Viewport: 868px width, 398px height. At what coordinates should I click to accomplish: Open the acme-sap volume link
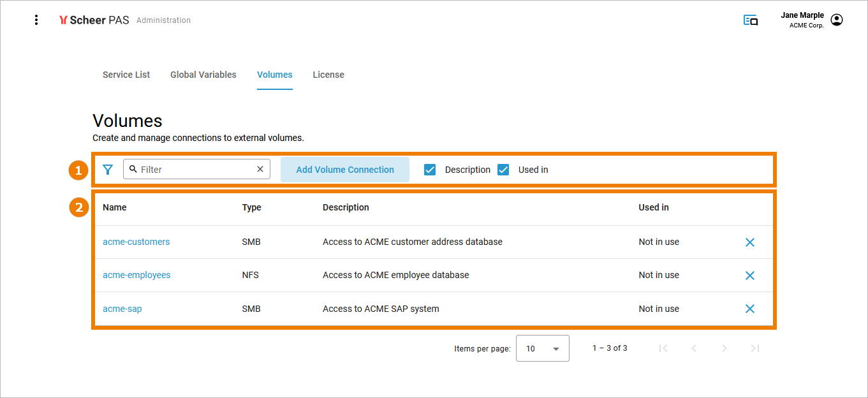[x=122, y=309]
